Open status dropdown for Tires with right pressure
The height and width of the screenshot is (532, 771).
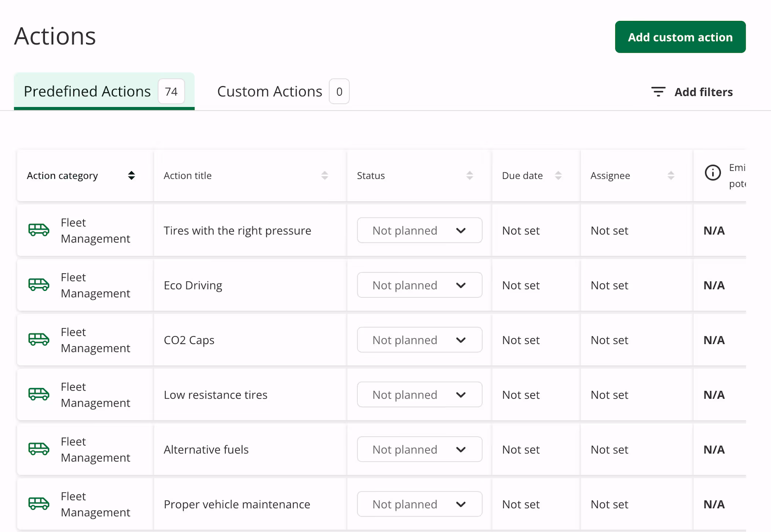(x=419, y=230)
